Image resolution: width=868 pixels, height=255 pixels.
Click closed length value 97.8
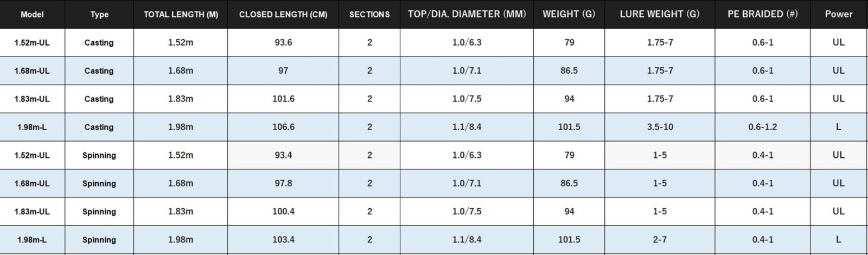click(283, 183)
